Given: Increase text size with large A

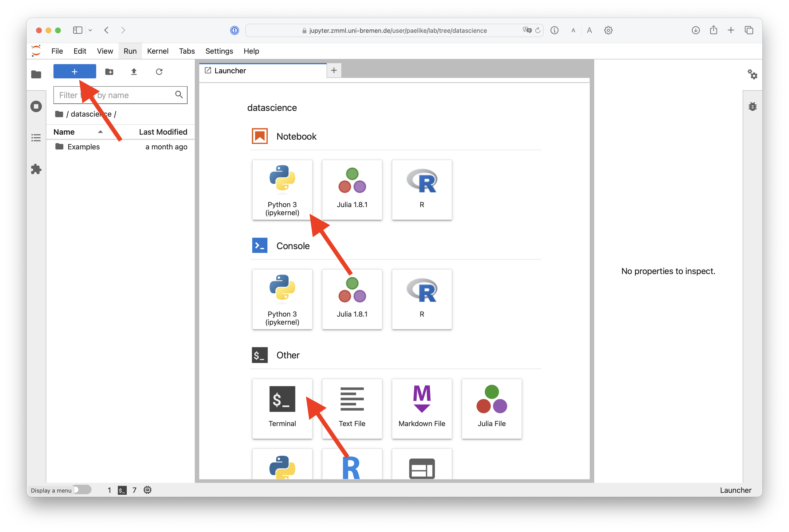Looking at the screenshot, I should coord(589,30).
